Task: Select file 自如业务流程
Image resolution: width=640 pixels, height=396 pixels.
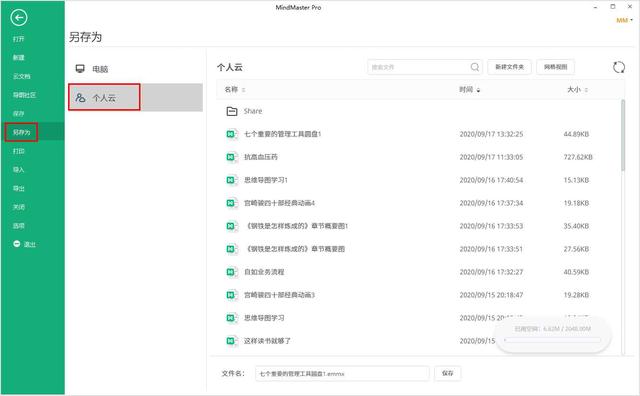Action: click(264, 272)
